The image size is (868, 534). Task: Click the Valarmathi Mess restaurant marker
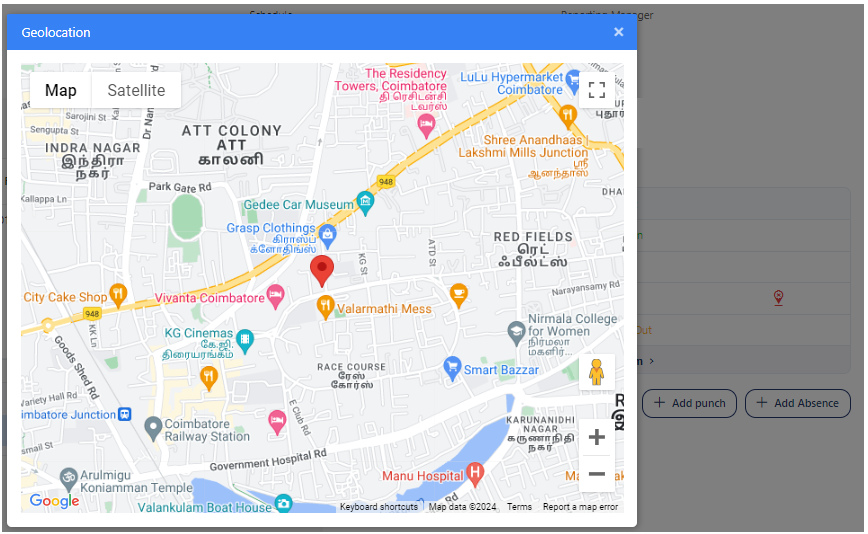pos(325,308)
